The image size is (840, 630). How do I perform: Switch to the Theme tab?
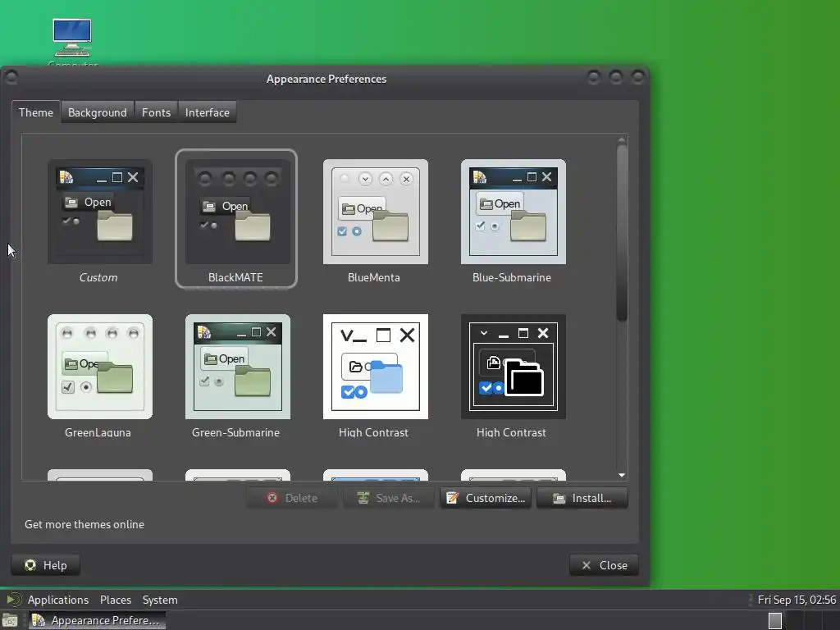coord(36,112)
